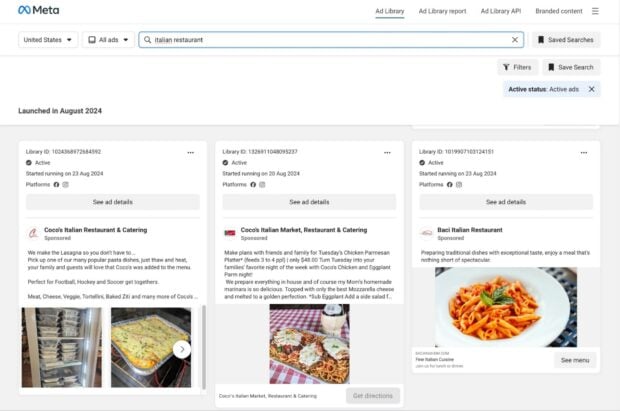
Task: Click the Filters button
Action: point(517,67)
